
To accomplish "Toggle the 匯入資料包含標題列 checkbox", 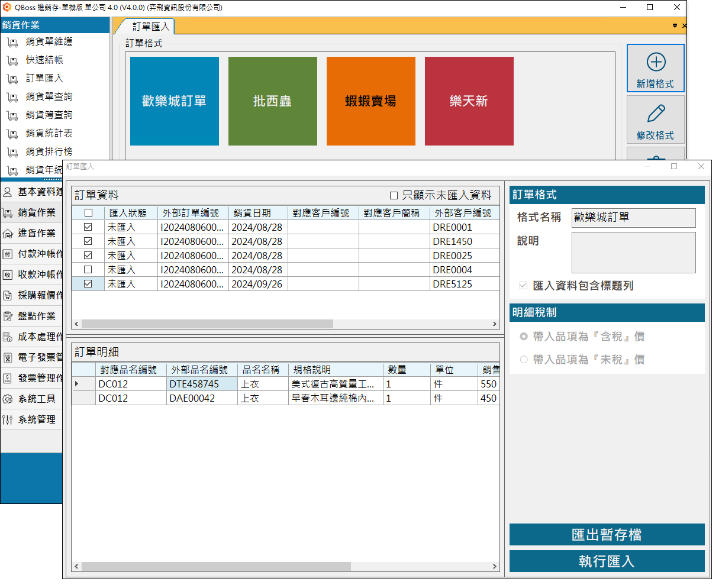I will click(523, 286).
